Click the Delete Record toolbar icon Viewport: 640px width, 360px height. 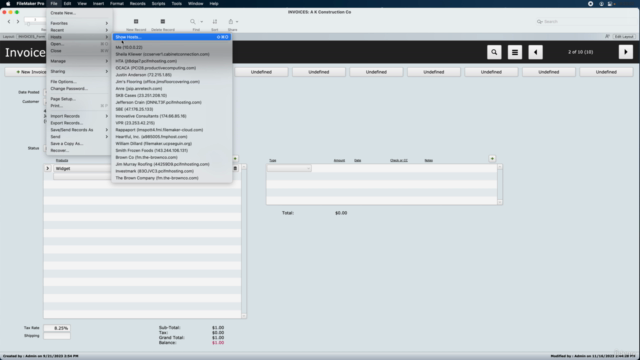click(162, 22)
